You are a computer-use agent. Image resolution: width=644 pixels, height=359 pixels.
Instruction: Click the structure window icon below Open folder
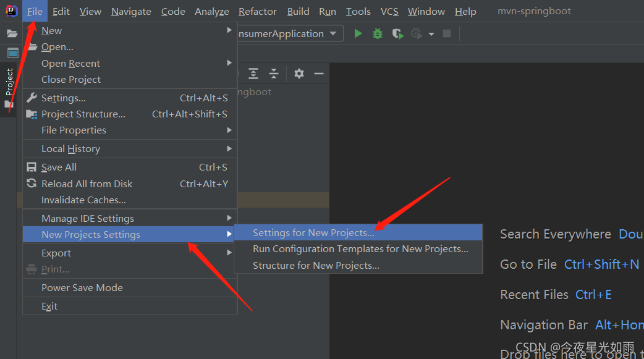[x=13, y=53]
